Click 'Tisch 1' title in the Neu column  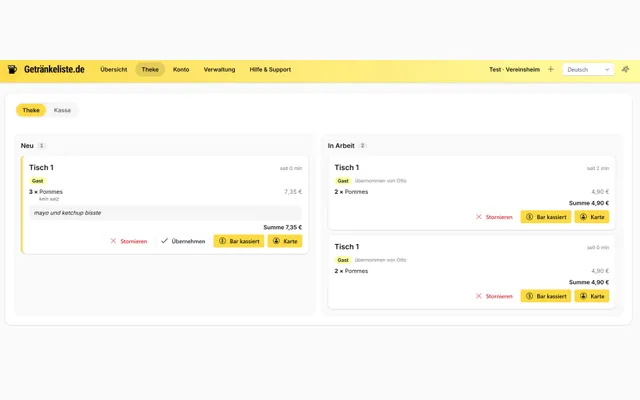pyautogui.click(x=41, y=167)
